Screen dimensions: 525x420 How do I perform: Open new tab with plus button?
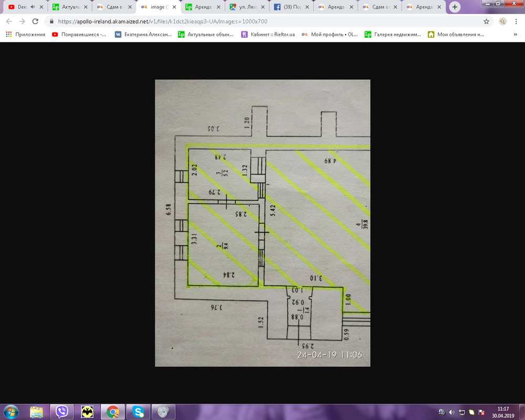click(x=455, y=7)
